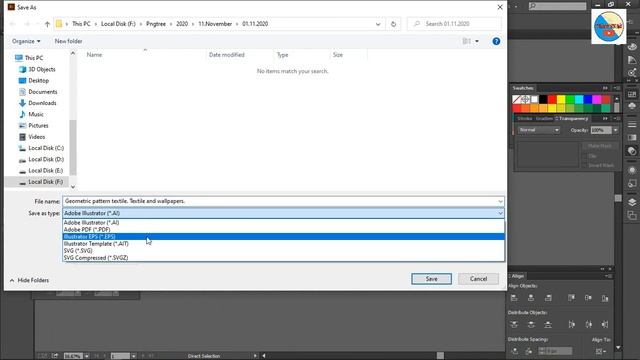
Task: Choose SVG (*.SVG) from the list
Action: pos(283,251)
